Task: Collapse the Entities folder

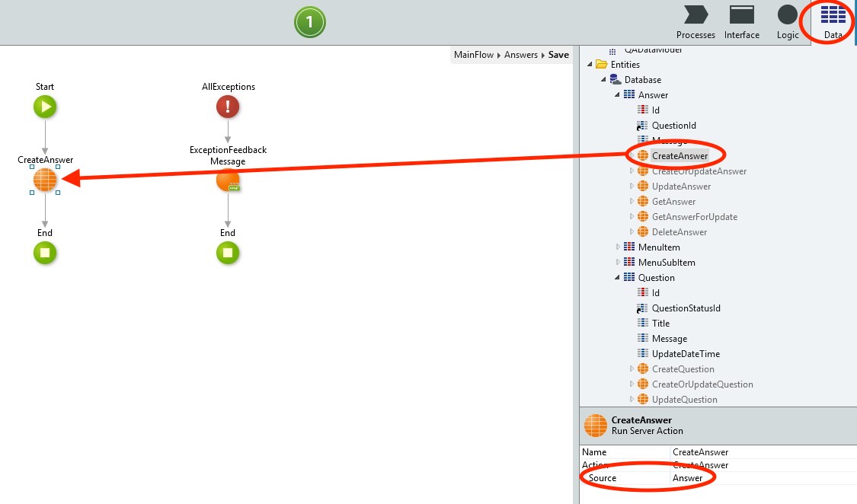Action: pyautogui.click(x=590, y=65)
